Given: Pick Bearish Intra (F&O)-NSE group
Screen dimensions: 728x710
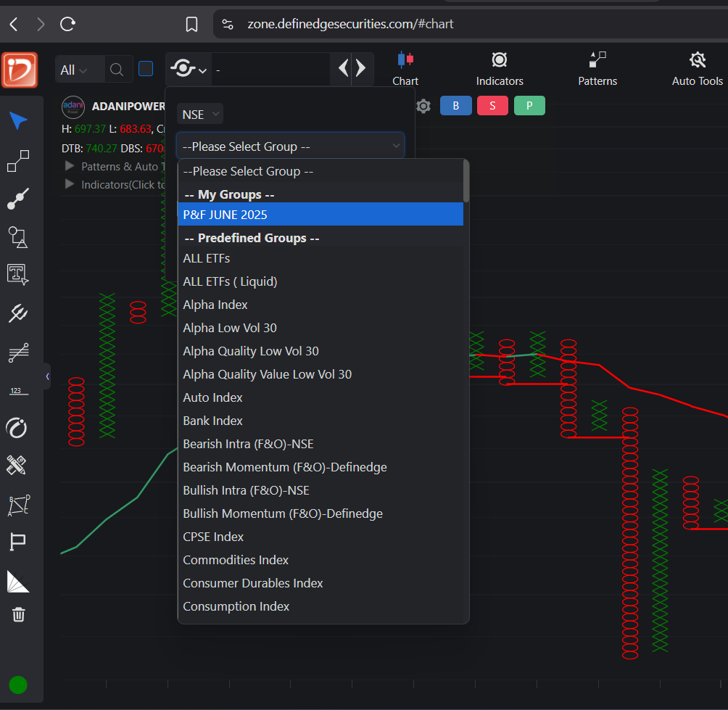Looking at the screenshot, I should click(x=320, y=444).
